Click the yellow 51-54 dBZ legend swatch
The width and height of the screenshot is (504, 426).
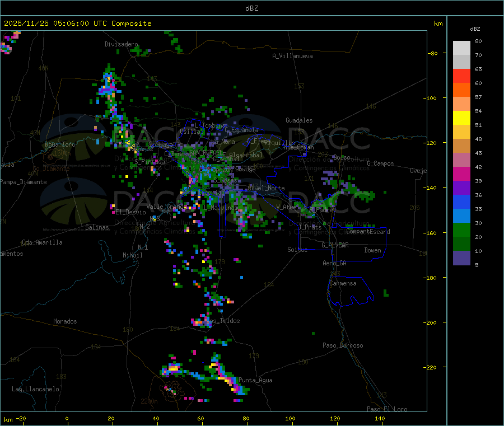[x=461, y=118]
